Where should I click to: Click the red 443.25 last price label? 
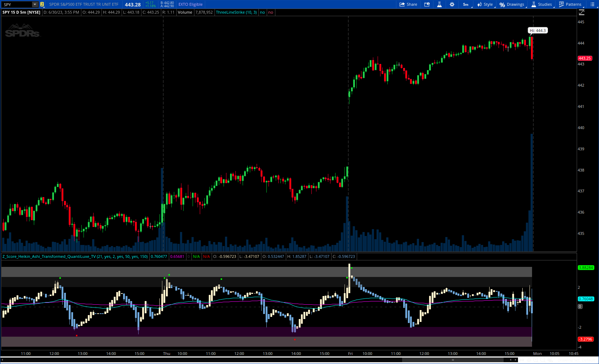click(x=585, y=58)
